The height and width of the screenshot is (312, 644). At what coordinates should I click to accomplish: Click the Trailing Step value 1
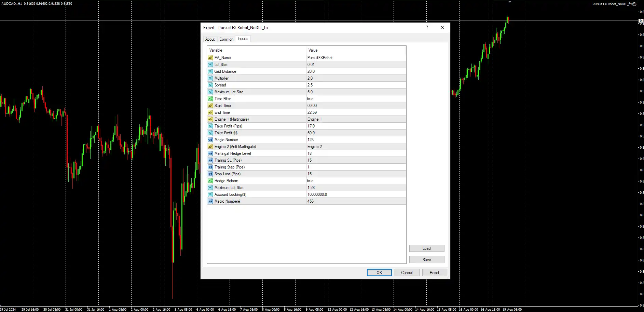coord(309,167)
